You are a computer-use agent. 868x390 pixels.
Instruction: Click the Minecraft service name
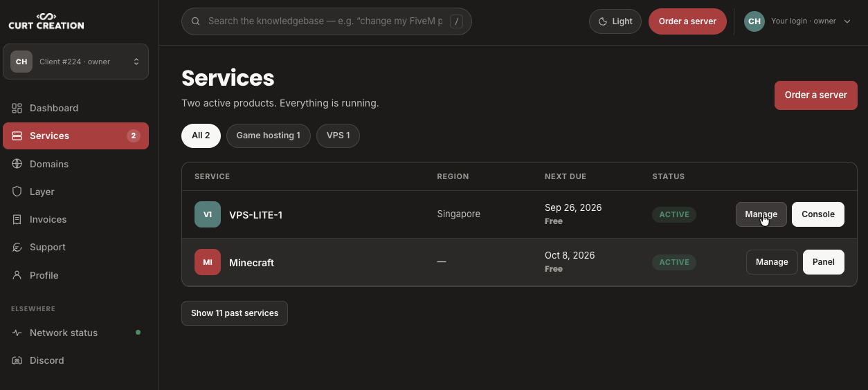251,263
